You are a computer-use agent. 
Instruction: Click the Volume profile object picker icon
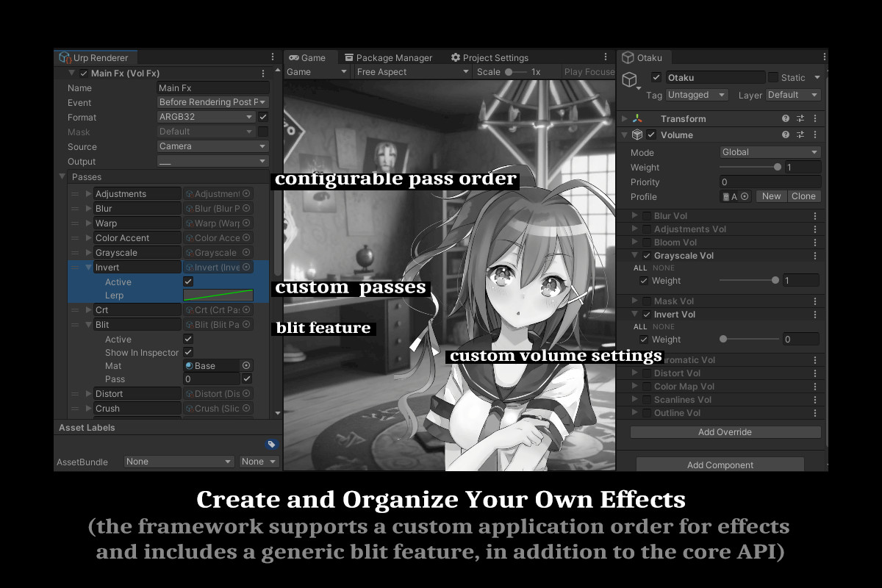point(745,196)
